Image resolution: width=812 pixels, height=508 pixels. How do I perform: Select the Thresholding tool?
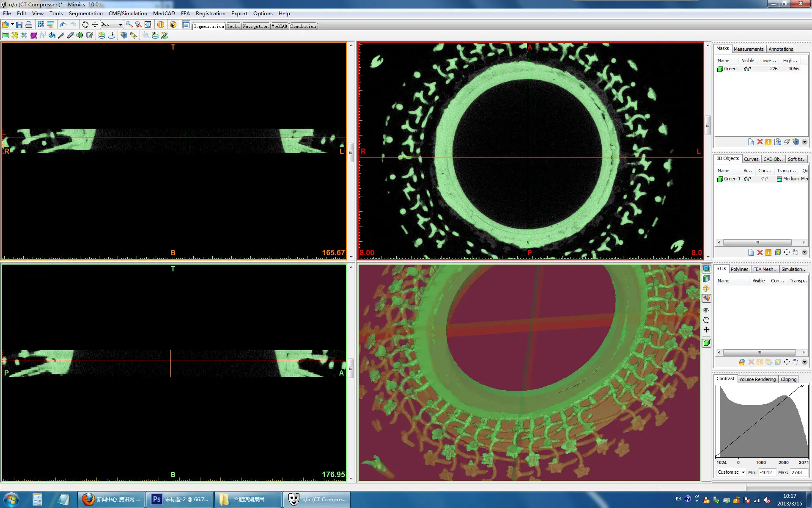click(5, 35)
